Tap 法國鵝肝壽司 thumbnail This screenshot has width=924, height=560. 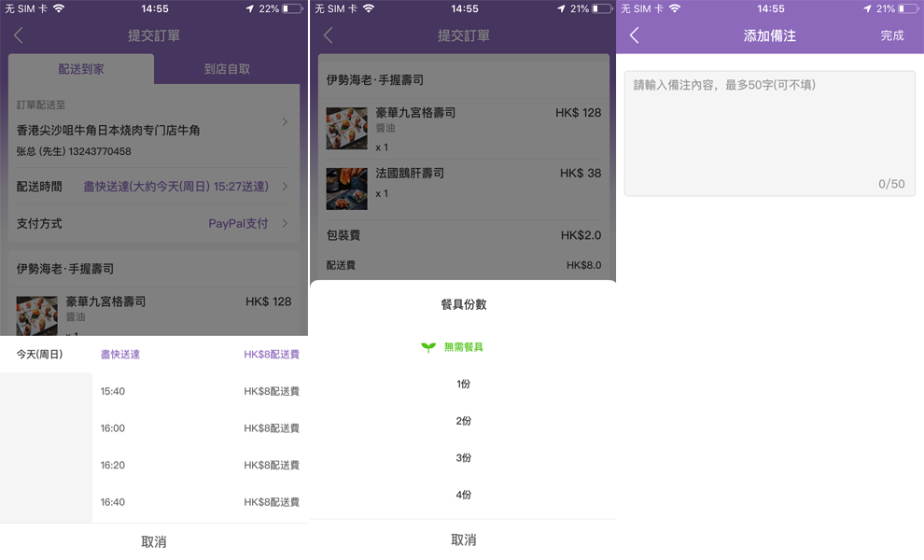[346, 189]
